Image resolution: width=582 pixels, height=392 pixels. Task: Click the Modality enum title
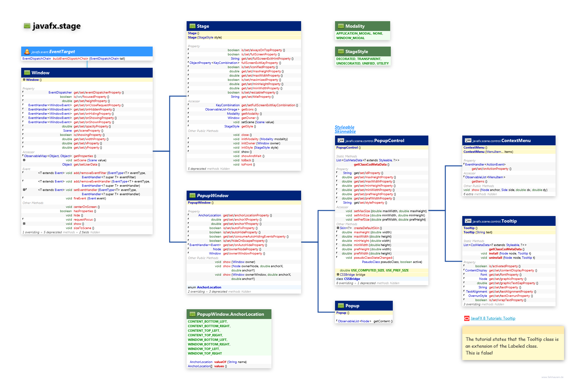[355, 26]
